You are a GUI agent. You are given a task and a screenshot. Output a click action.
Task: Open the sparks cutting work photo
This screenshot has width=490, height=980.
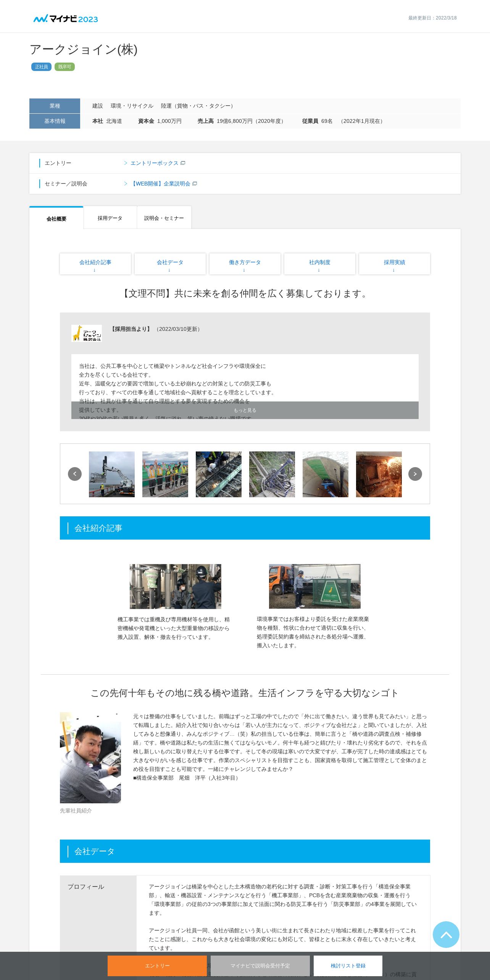(x=379, y=474)
